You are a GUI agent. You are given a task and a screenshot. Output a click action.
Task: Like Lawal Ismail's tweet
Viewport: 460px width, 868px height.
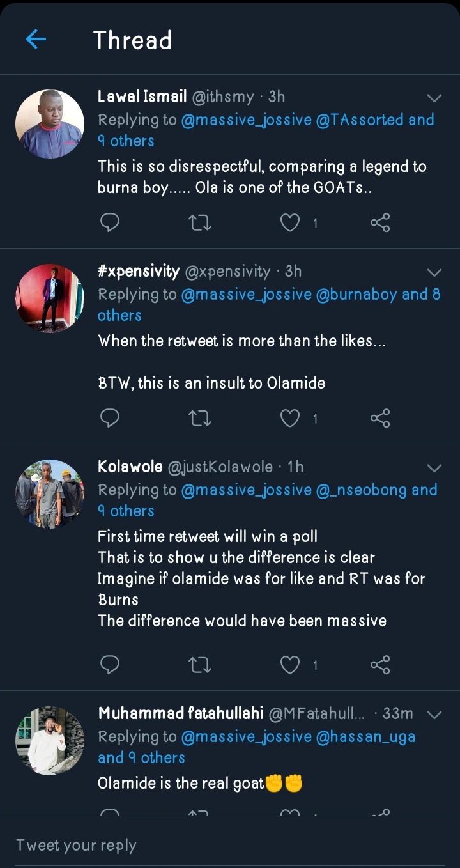click(x=291, y=222)
